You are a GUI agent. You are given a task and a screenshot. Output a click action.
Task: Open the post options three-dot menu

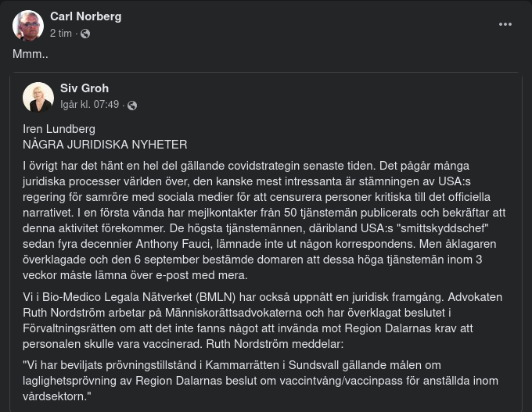[505, 24]
